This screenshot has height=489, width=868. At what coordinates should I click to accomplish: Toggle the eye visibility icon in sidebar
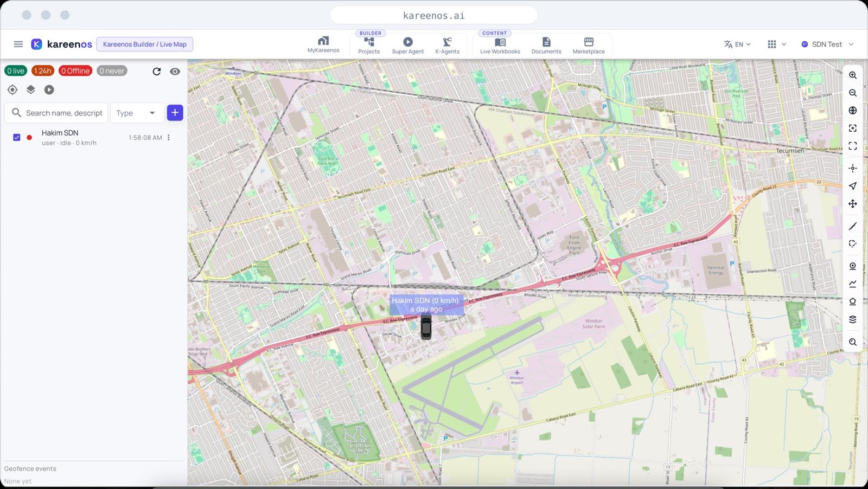[175, 71]
